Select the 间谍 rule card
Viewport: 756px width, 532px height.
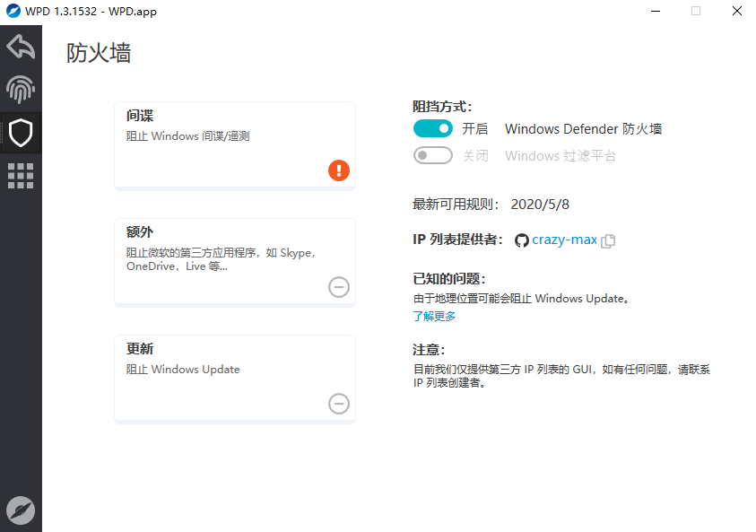pos(235,145)
